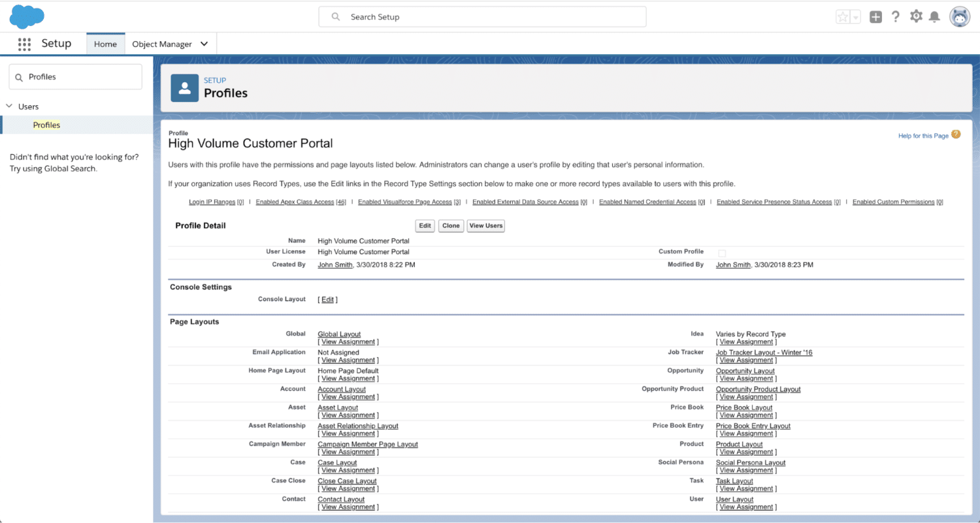Screen dimensions: 980x523
Task: Click inside the Search Setup field
Action: tap(482, 16)
